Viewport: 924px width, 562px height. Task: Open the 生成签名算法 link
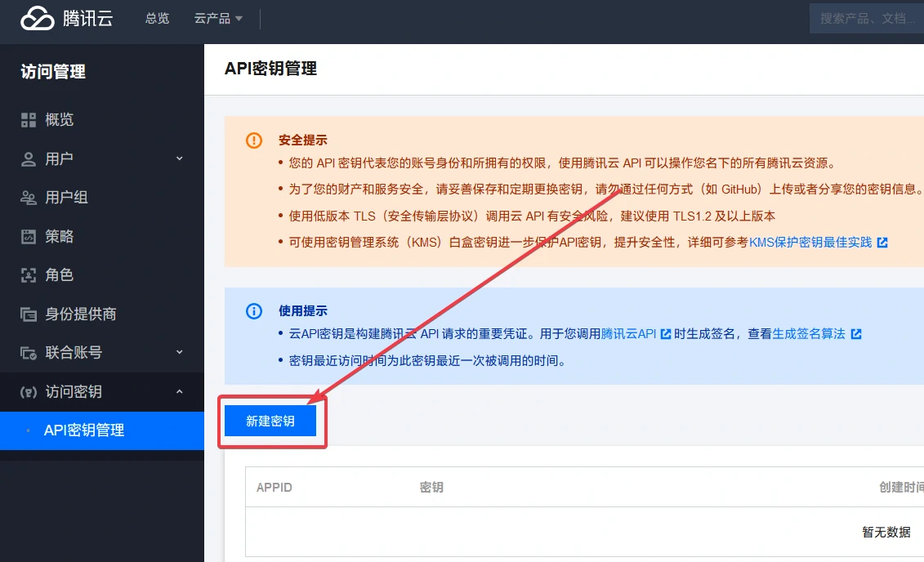pyautogui.click(x=808, y=334)
